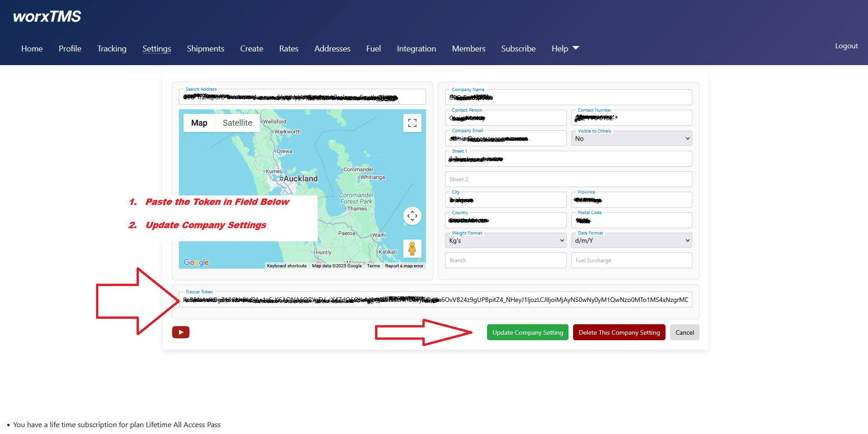The image size is (868, 434).
Task: Go to the Home page
Action: tap(32, 49)
